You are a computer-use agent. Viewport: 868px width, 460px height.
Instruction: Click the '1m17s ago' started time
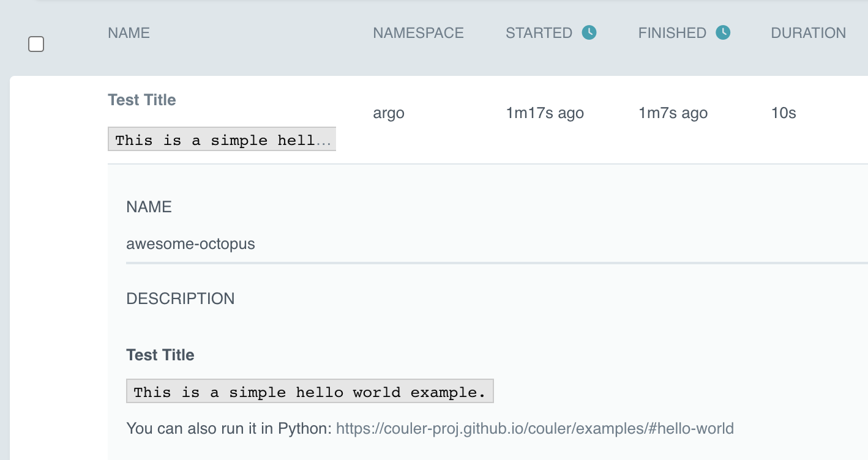click(545, 113)
